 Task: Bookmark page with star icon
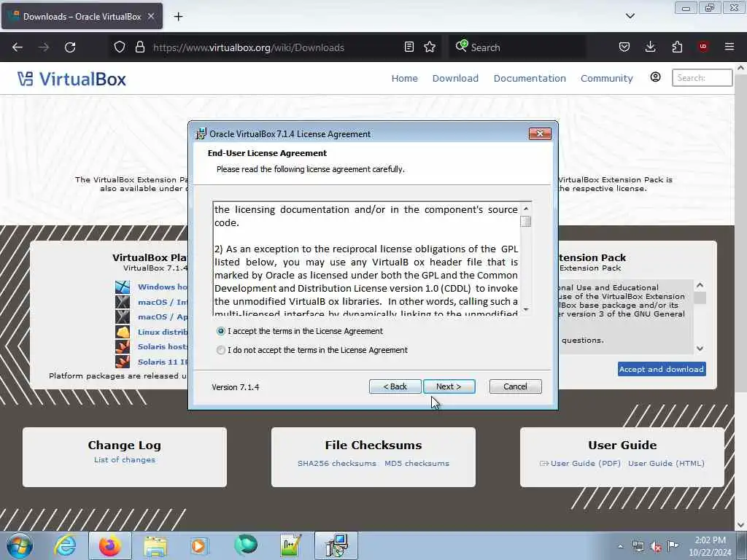(x=430, y=47)
